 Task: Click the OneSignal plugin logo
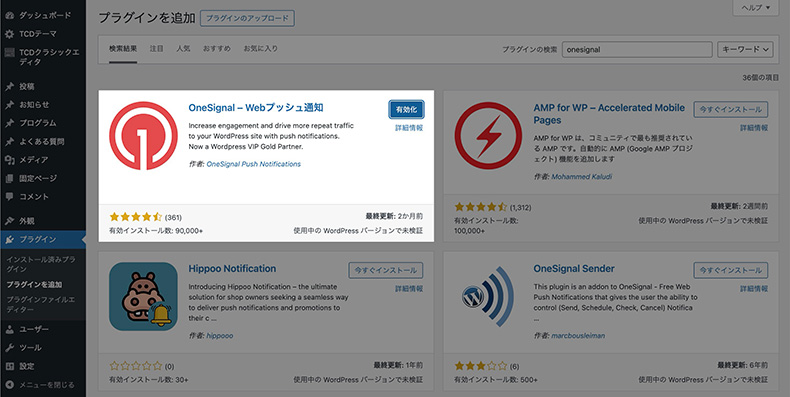[143, 136]
